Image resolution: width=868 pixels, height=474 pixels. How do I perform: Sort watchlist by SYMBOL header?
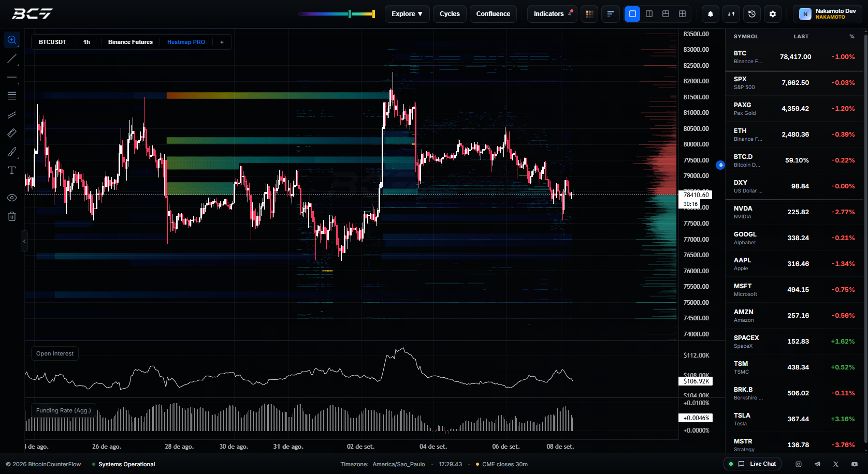point(746,37)
